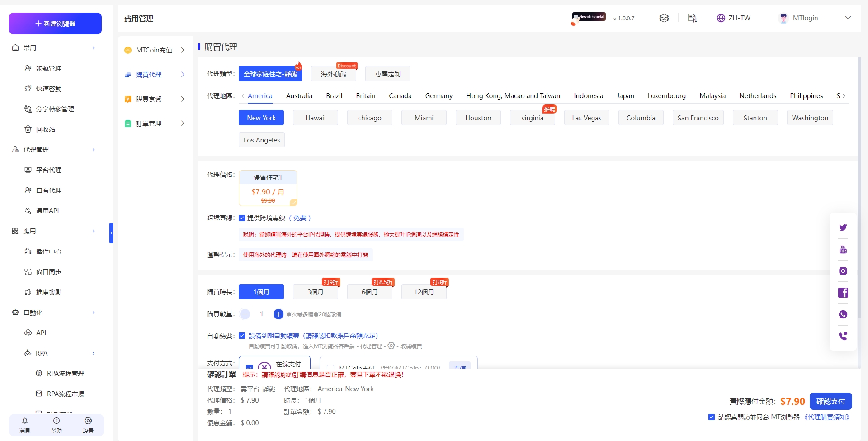Select the Japan region tab

pyautogui.click(x=625, y=96)
